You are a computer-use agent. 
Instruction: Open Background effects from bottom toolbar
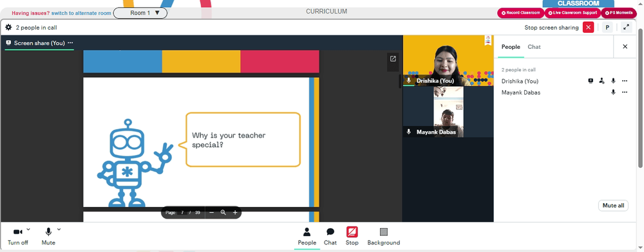[384, 237]
